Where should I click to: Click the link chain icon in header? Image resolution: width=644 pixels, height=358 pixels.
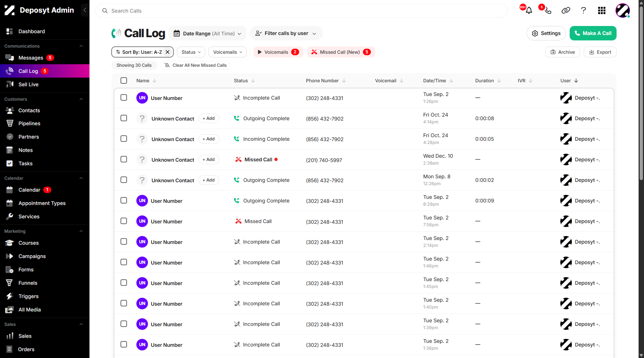tap(566, 10)
